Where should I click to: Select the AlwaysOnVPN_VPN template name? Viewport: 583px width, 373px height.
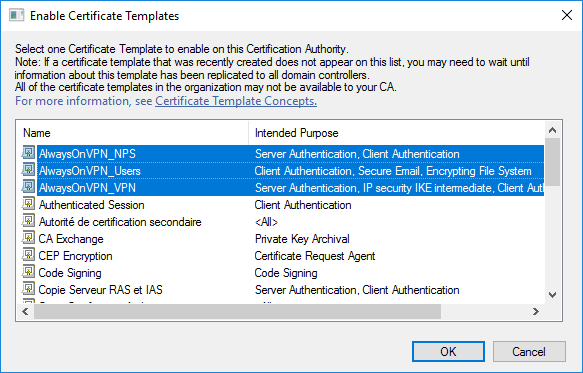click(x=87, y=188)
